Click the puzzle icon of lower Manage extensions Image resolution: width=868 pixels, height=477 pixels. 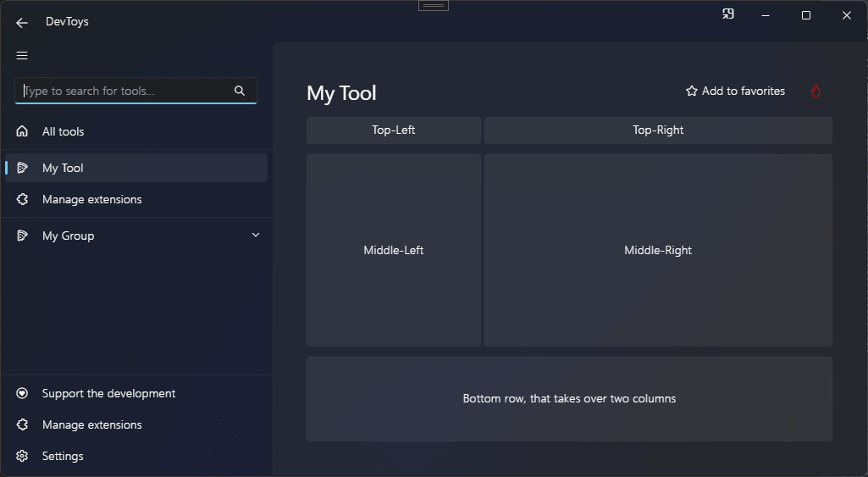pyautogui.click(x=22, y=425)
